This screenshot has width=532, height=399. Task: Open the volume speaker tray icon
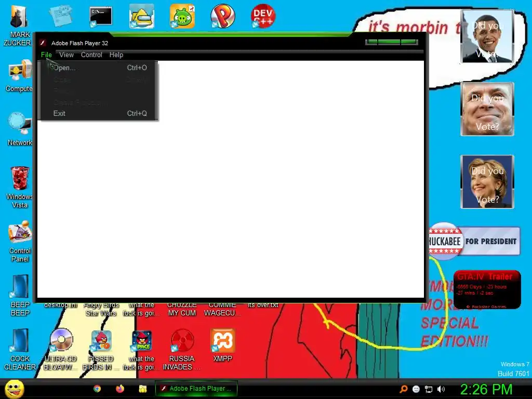[441, 389]
